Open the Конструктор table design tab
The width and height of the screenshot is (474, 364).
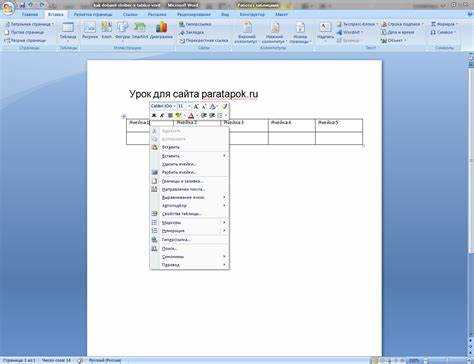(252, 15)
